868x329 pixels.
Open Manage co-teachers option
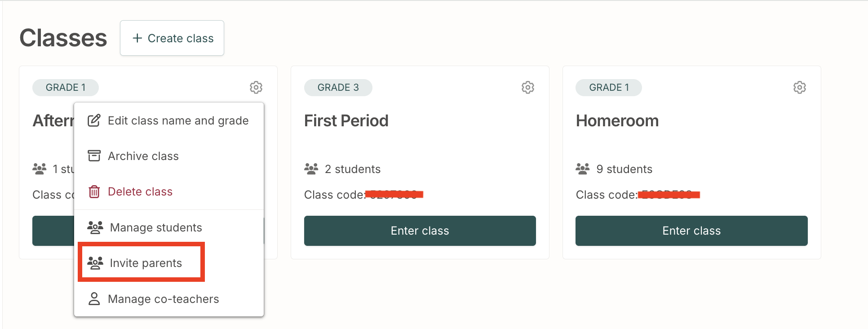169,299
